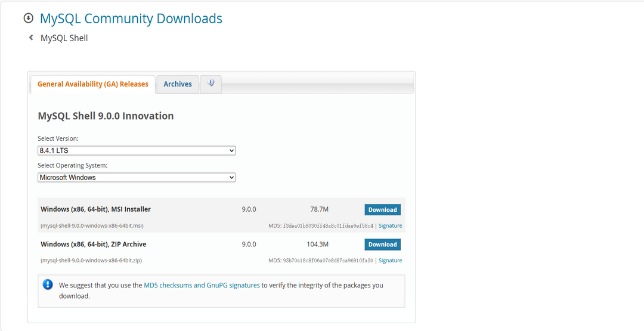Open the third tab with the microphone-like icon
644x331 pixels.
tap(210, 83)
